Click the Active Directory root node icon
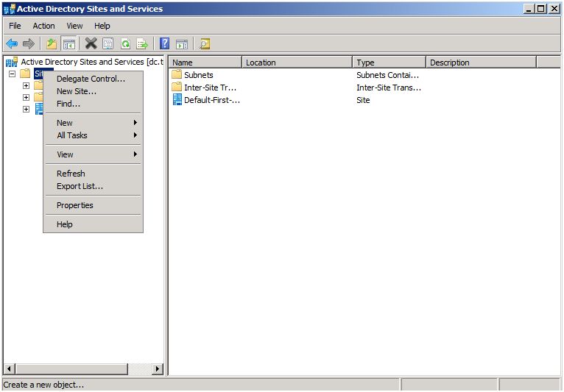 coord(12,62)
